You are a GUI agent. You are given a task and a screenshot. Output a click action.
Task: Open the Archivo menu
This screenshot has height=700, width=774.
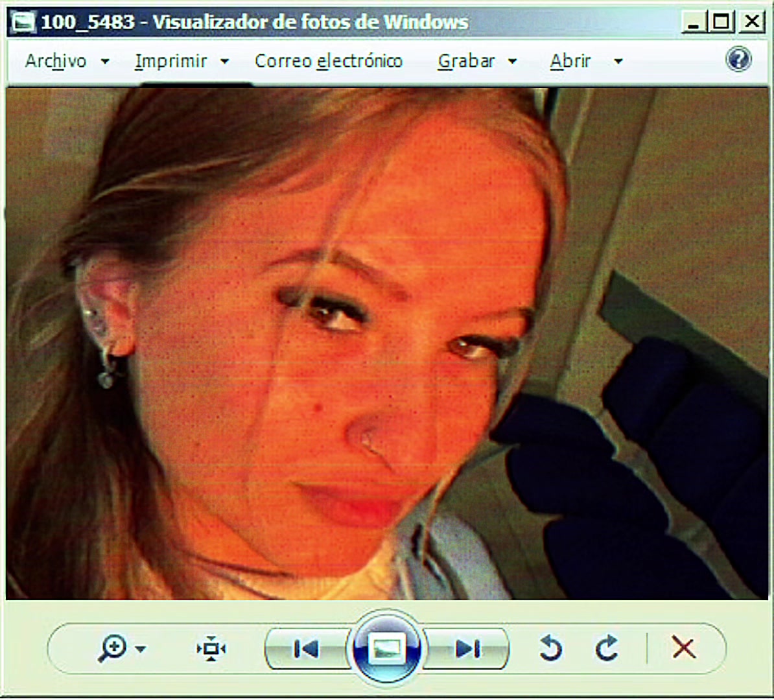tap(56, 61)
